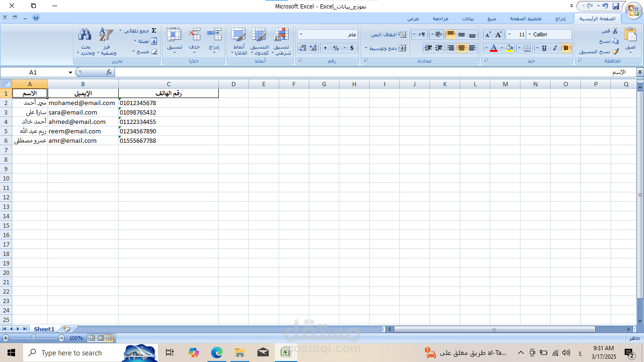Click the Insert cells (إدراج) icon
Screen dimensions: 644x362
click(x=215, y=34)
